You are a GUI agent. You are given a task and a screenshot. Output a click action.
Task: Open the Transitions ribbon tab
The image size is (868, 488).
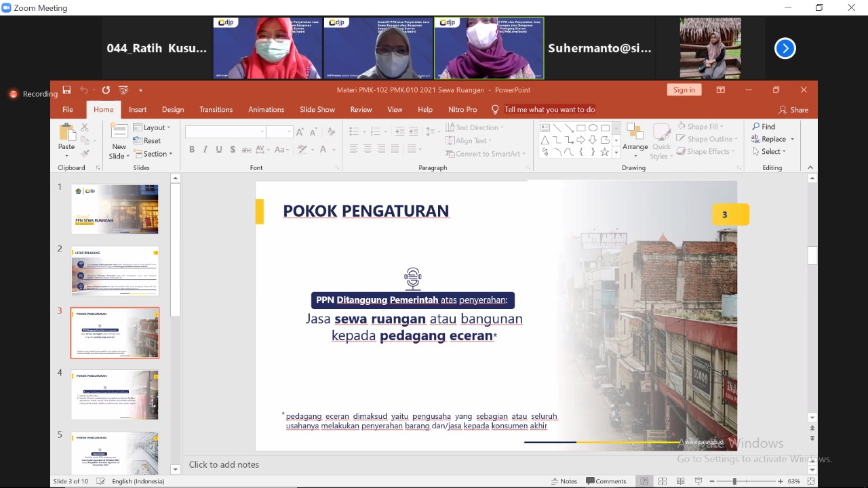click(216, 110)
